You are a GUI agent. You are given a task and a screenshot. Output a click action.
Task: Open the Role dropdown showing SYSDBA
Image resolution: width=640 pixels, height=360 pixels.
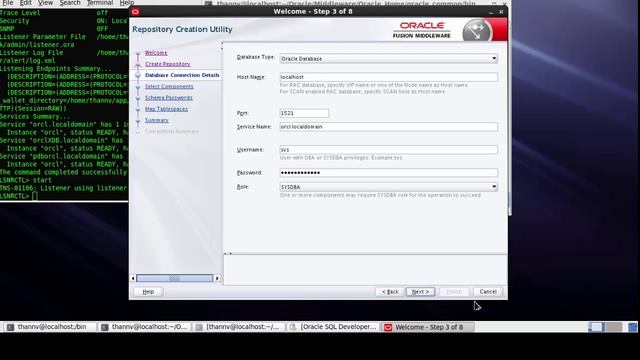click(x=389, y=187)
